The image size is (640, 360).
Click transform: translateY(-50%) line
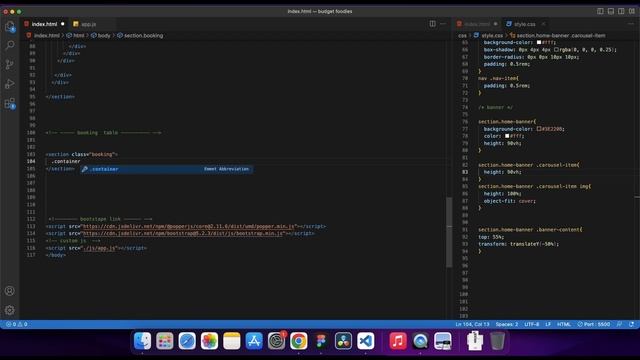519,244
